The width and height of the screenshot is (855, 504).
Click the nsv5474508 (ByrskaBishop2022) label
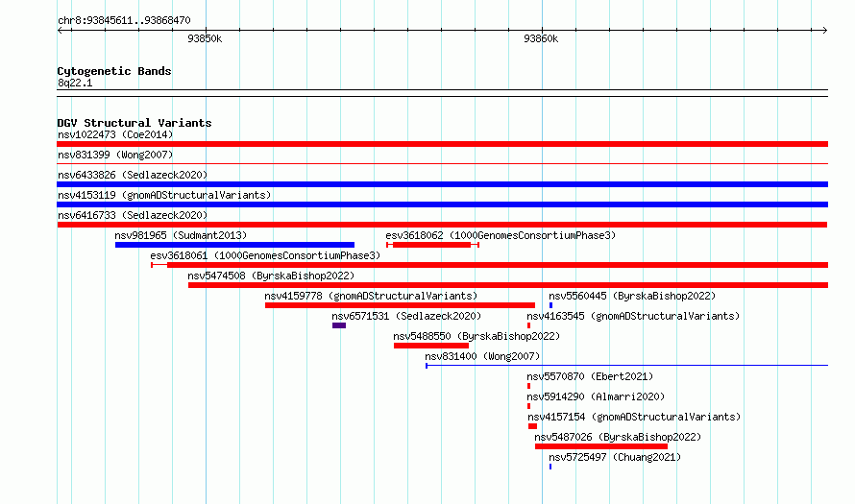coord(271,276)
